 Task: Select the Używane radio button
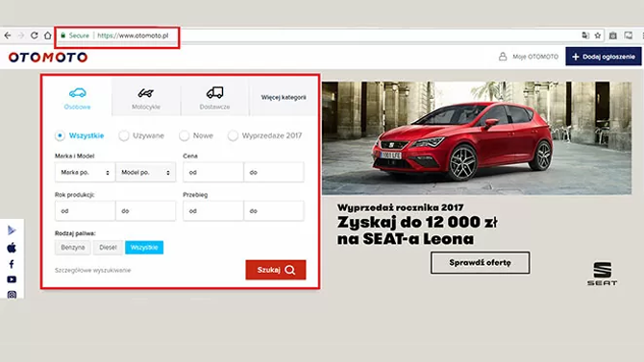124,135
